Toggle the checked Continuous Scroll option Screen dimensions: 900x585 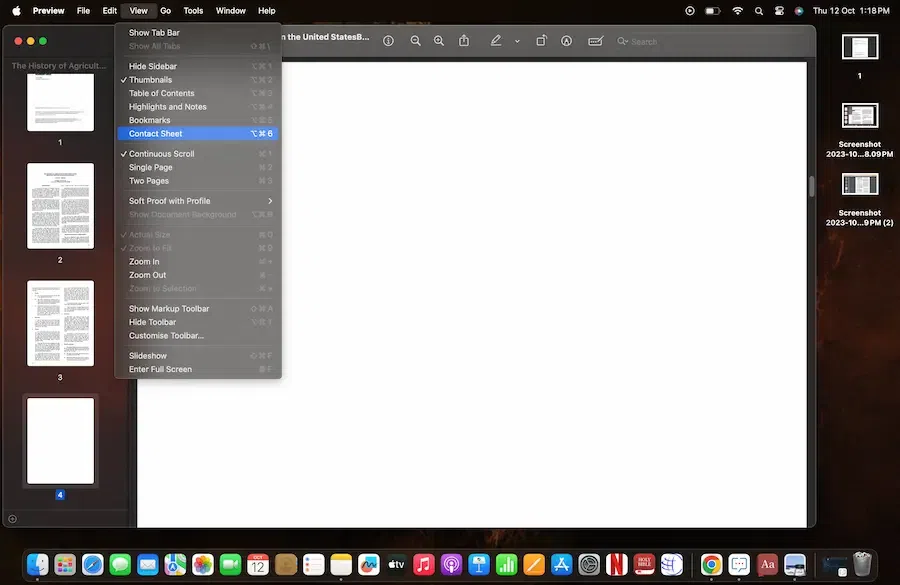[x=198, y=154]
